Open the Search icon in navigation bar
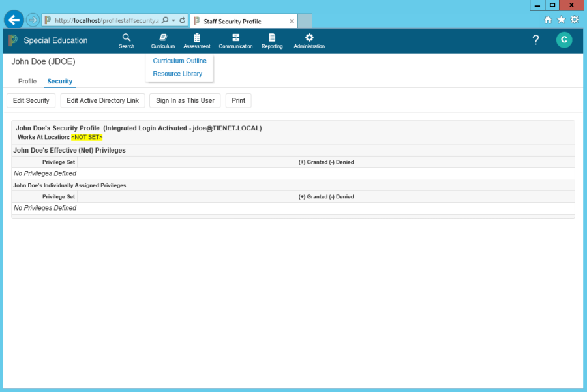Screen dimensions: 587x392 [x=127, y=38]
